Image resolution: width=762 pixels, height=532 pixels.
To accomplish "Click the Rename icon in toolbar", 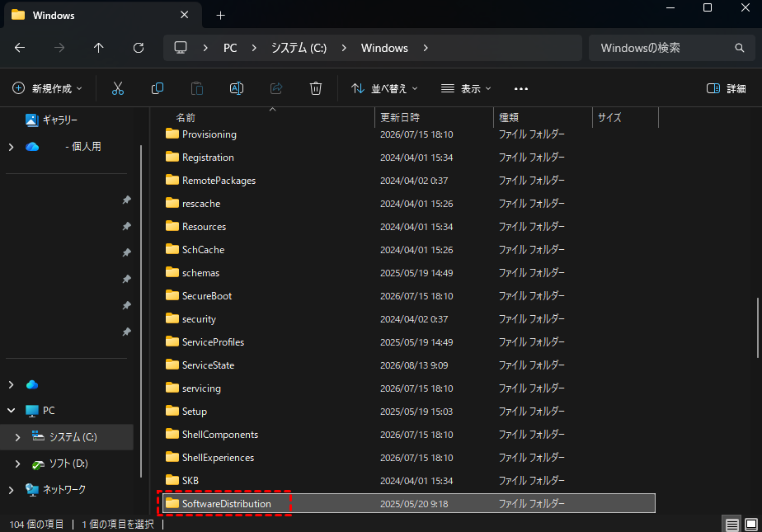I will pyautogui.click(x=237, y=88).
